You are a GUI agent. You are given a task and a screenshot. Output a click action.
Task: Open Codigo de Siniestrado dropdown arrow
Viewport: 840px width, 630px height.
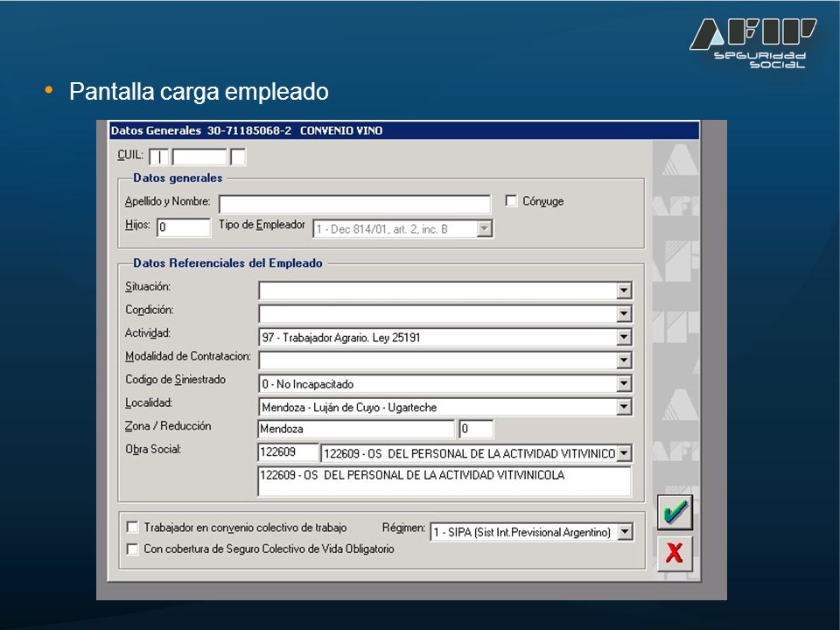623,383
